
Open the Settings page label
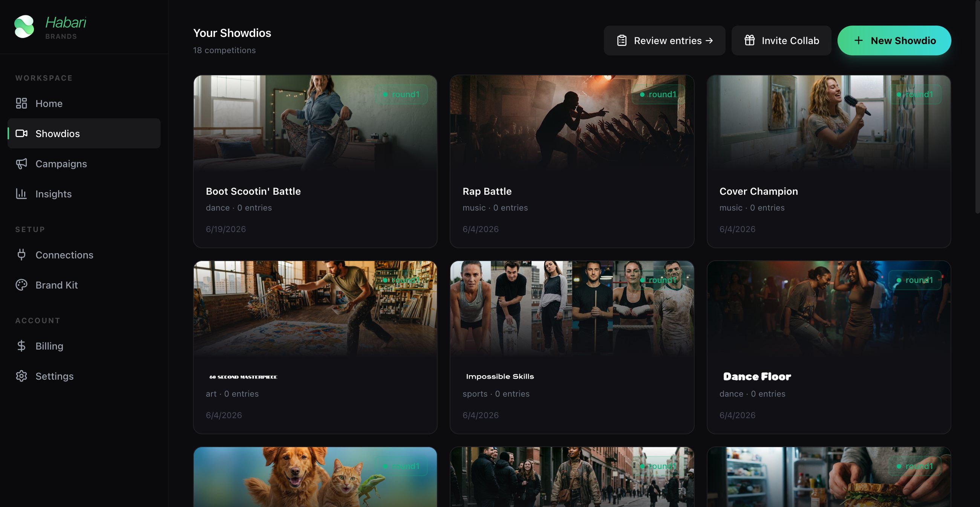point(54,376)
